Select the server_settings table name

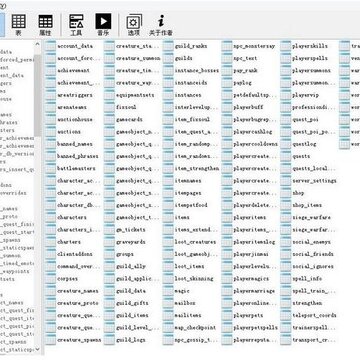(x=314, y=181)
